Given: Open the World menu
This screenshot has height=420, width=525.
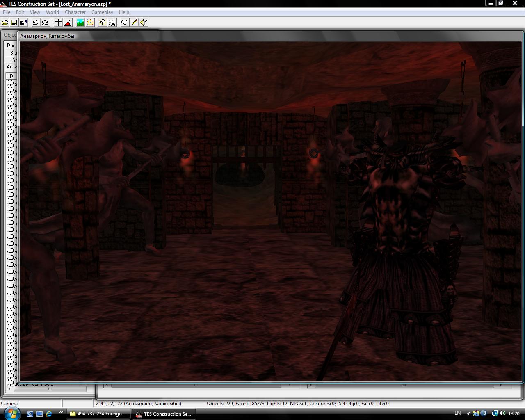Looking at the screenshot, I should [52, 12].
